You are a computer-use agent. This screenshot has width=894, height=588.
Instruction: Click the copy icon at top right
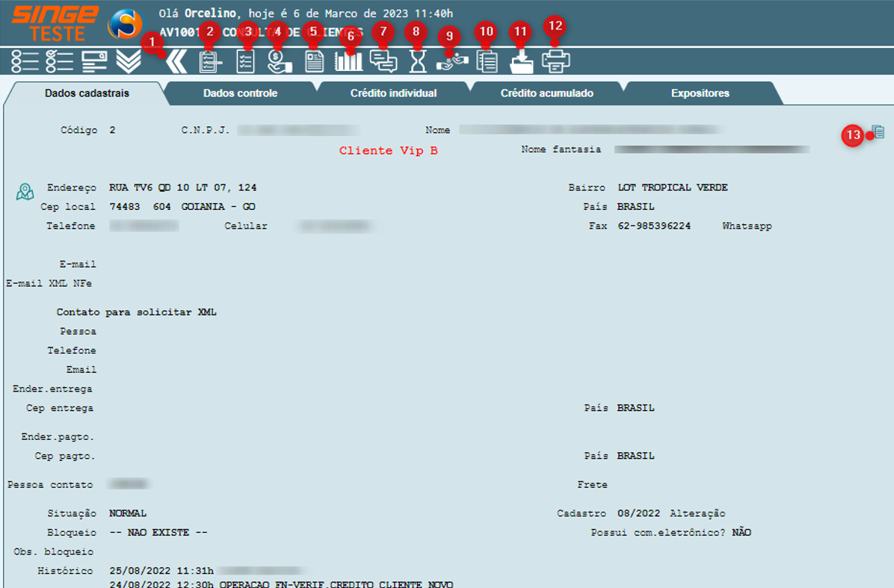pos(878,131)
